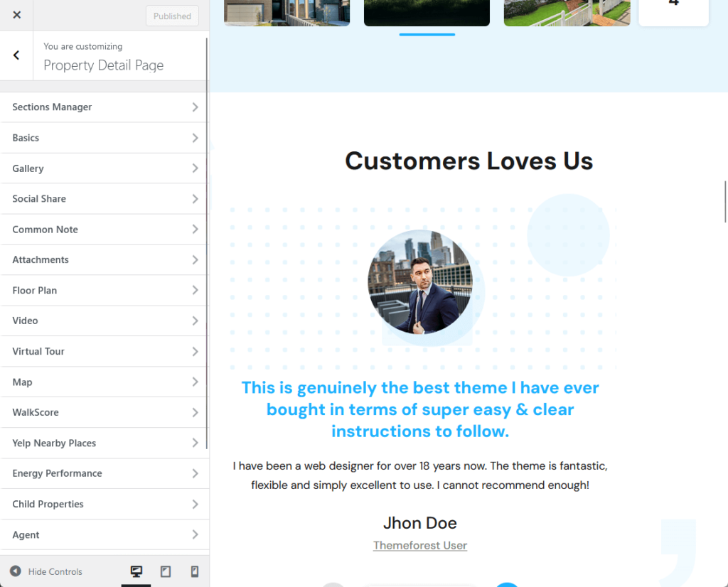Switch preview to mobile view
The image size is (728, 587).
[193, 571]
